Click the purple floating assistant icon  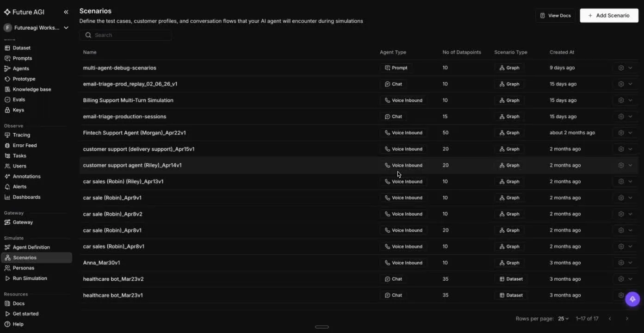point(632,299)
